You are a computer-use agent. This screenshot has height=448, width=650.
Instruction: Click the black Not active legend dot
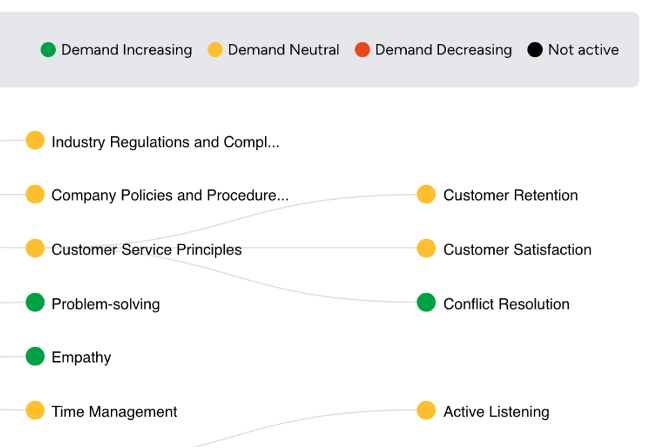click(535, 50)
